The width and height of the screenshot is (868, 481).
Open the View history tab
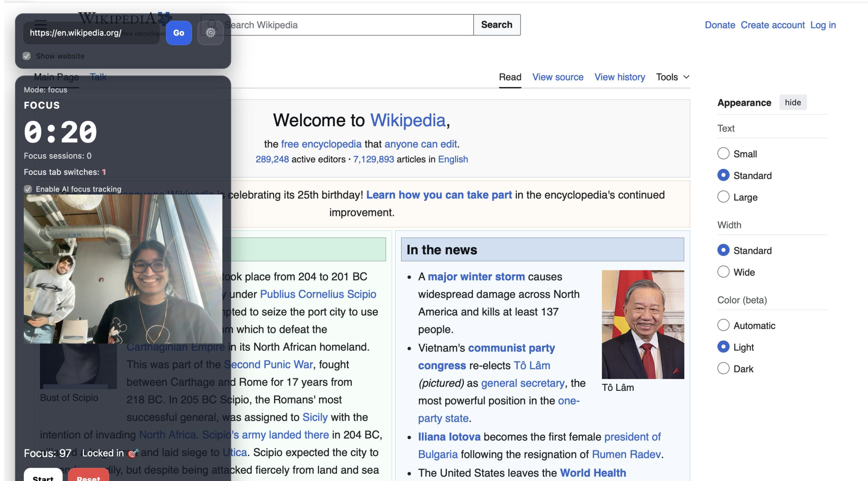(619, 77)
